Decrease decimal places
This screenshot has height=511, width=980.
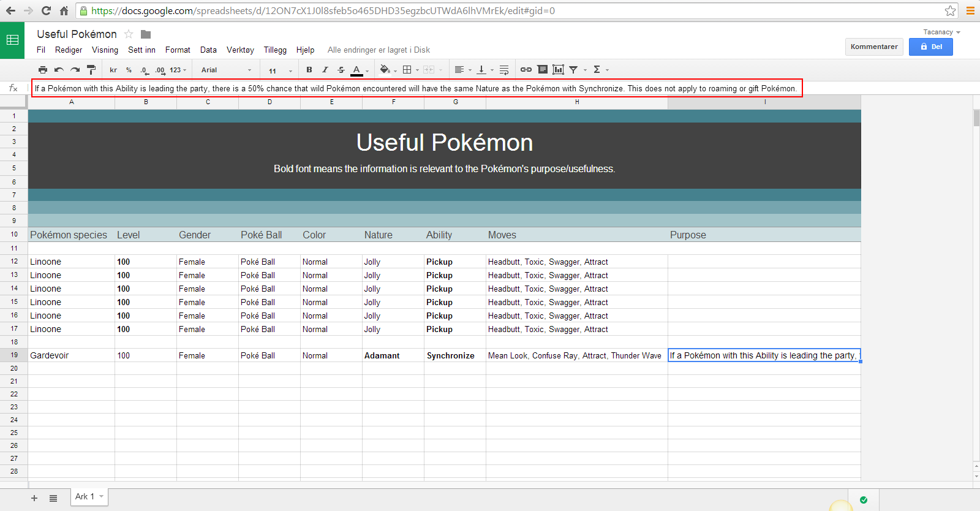point(144,70)
